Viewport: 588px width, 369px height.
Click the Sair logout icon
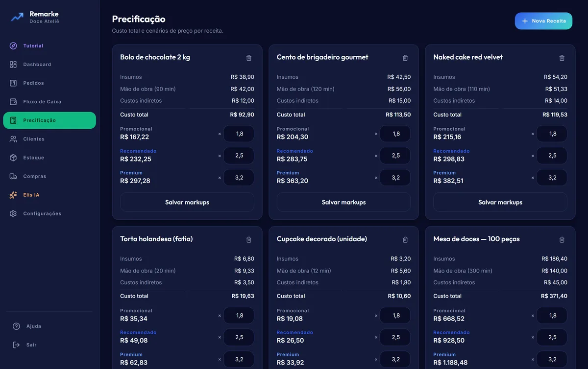16,345
